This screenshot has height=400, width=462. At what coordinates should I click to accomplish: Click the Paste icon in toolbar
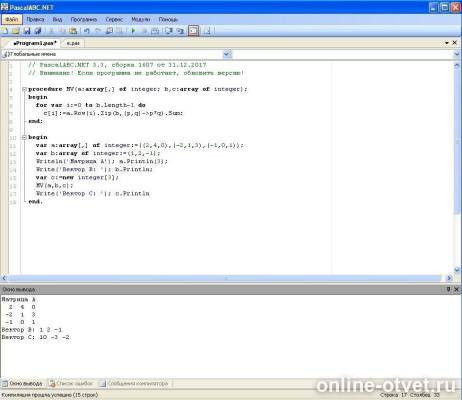point(73,31)
